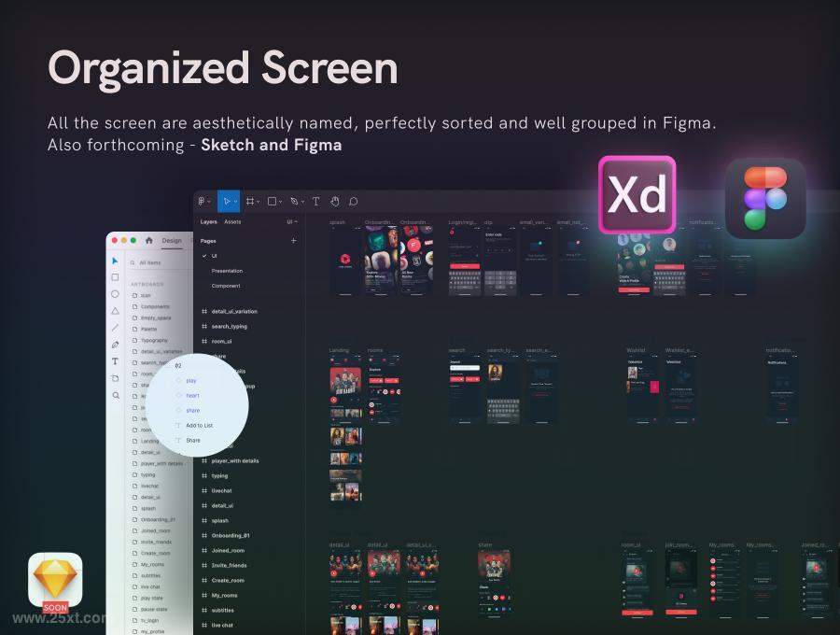840x635 pixels.
Task: Select the arrow tool in Sketch sidebar
Action: point(115,261)
